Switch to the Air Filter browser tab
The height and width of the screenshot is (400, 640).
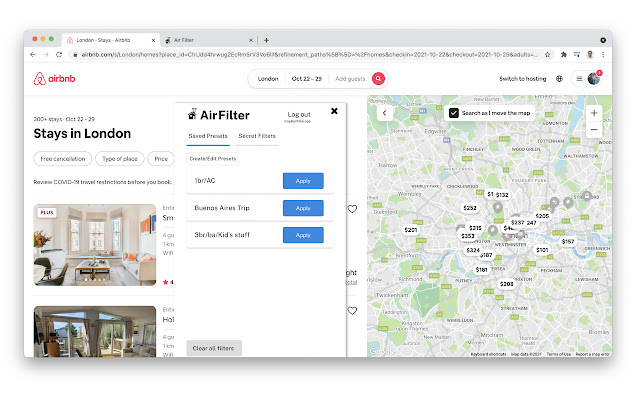208,40
